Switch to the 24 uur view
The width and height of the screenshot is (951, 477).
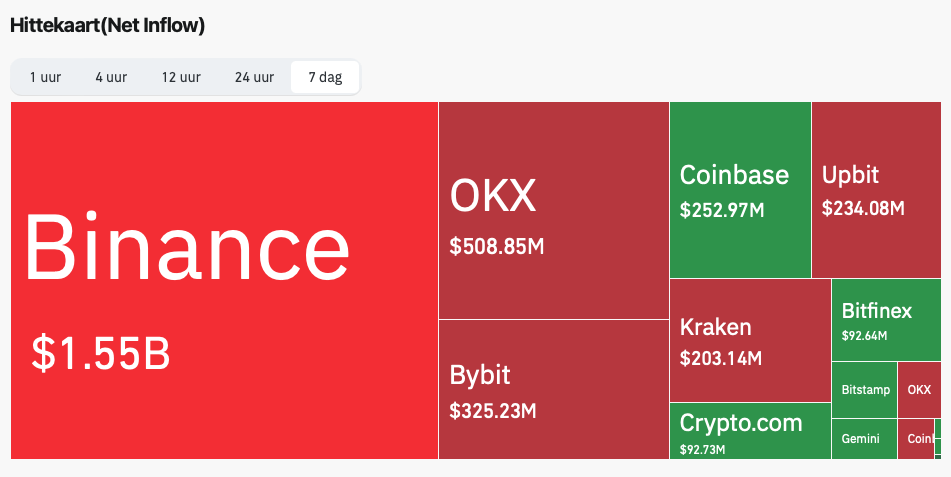point(254,78)
